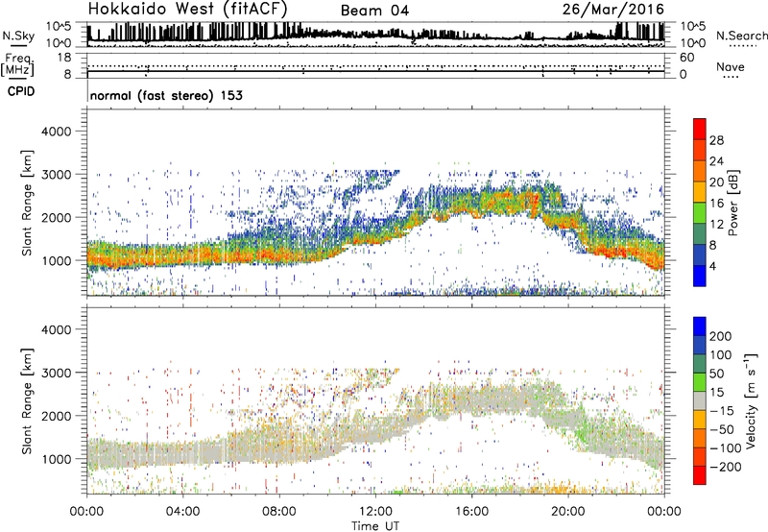Click the '04:00' time tick label

[182, 512]
